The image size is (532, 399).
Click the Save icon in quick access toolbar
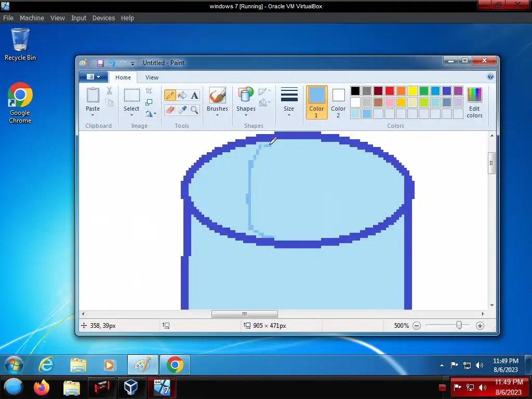(x=100, y=63)
